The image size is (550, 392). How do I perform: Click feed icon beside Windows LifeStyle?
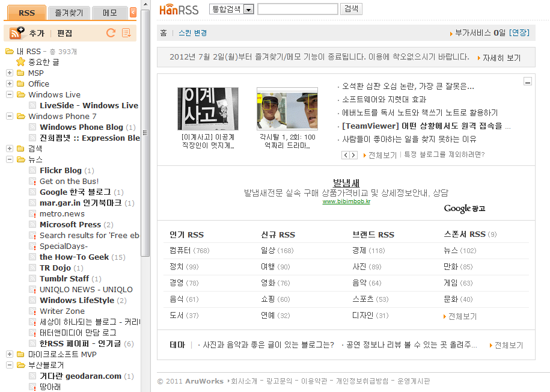32,300
